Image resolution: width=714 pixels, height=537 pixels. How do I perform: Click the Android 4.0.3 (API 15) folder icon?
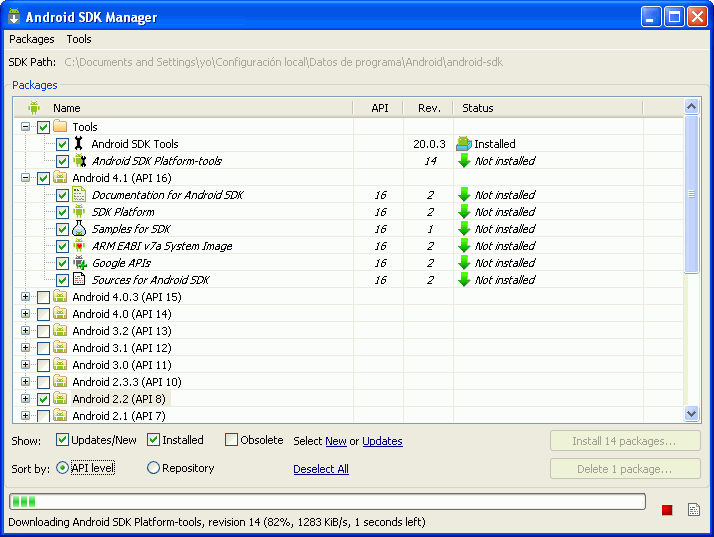(60, 297)
